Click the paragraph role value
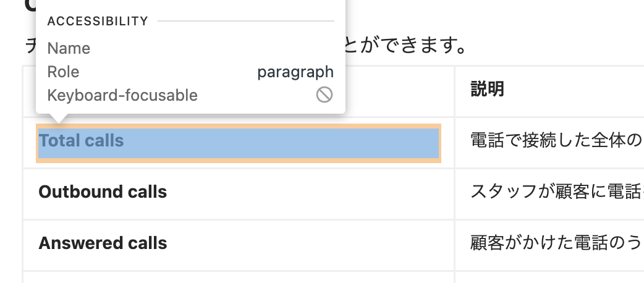 click(x=295, y=72)
